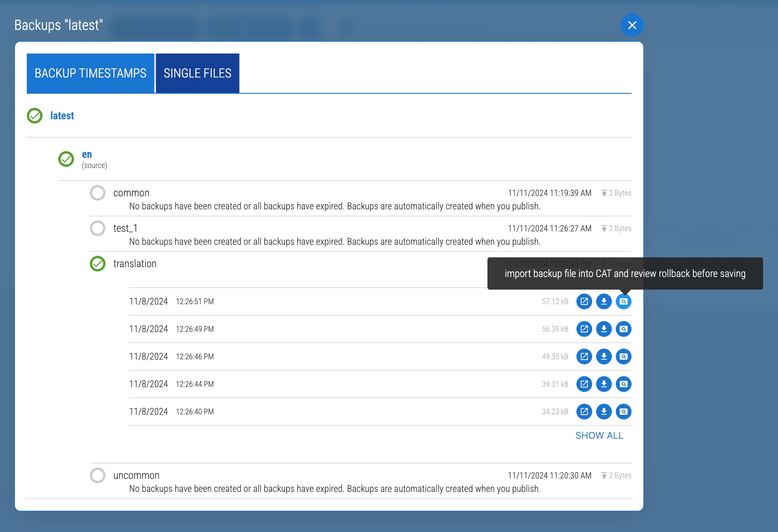Screen dimensions: 778x532
Task: Import the 12:26:40 PM backup into CAT
Action: click(x=623, y=412)
